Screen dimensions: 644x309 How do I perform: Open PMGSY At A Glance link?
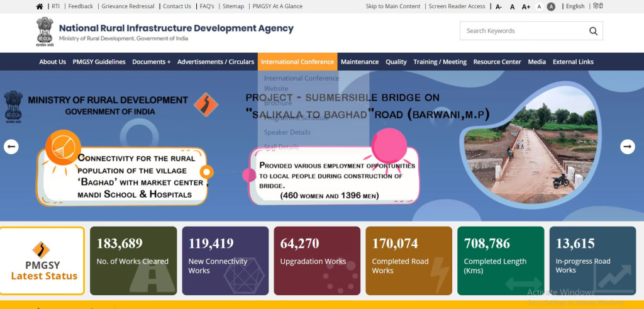[x=277, y=6]
